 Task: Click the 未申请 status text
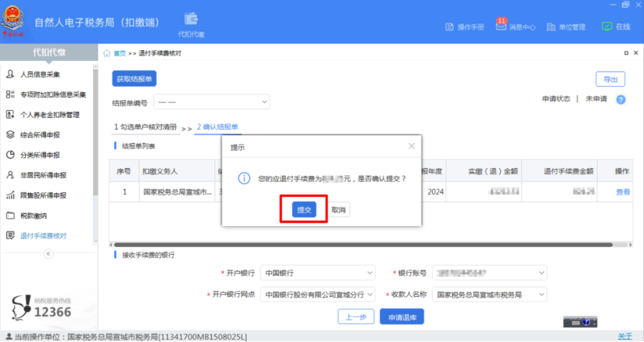click(x=596, y=99)
